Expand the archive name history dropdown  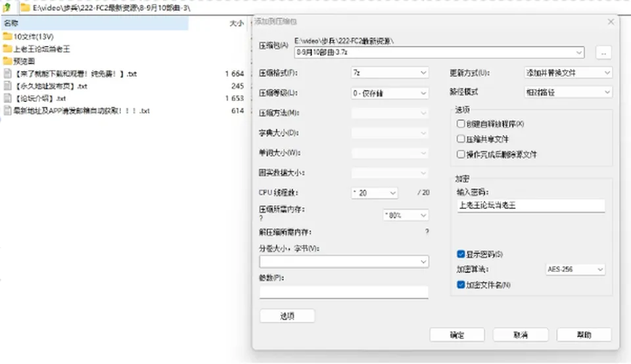[x=579, y=53]
